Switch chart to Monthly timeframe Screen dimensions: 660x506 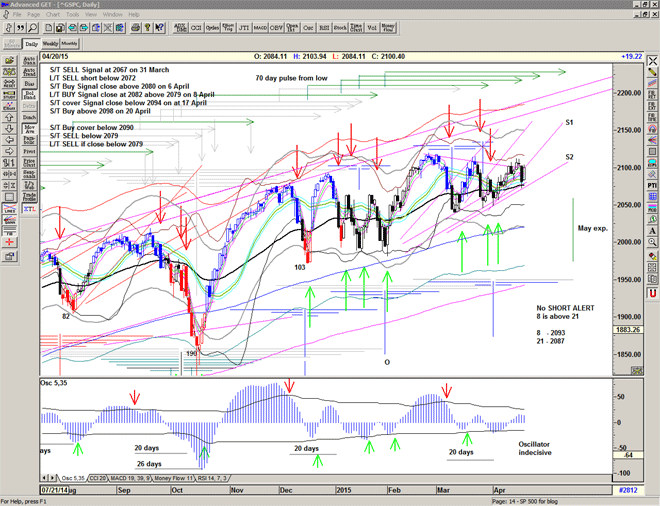[69, 44]
